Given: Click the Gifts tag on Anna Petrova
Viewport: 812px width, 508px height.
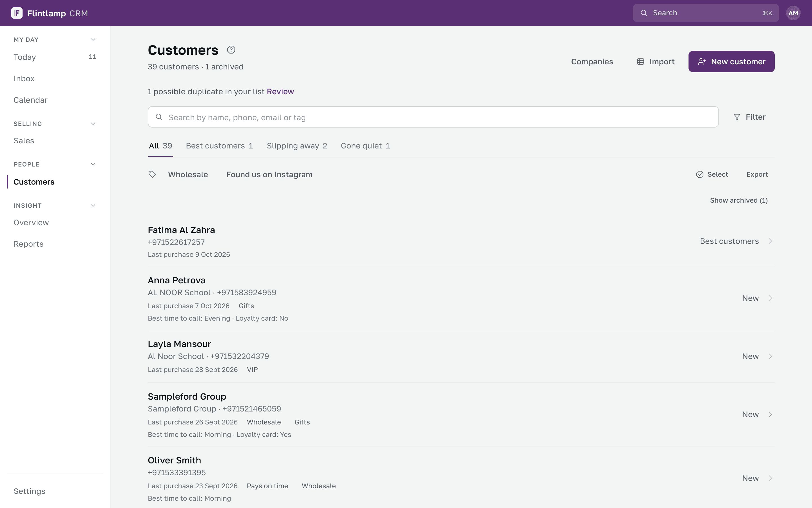Looking at the screenshot, I should coord(246,306).
